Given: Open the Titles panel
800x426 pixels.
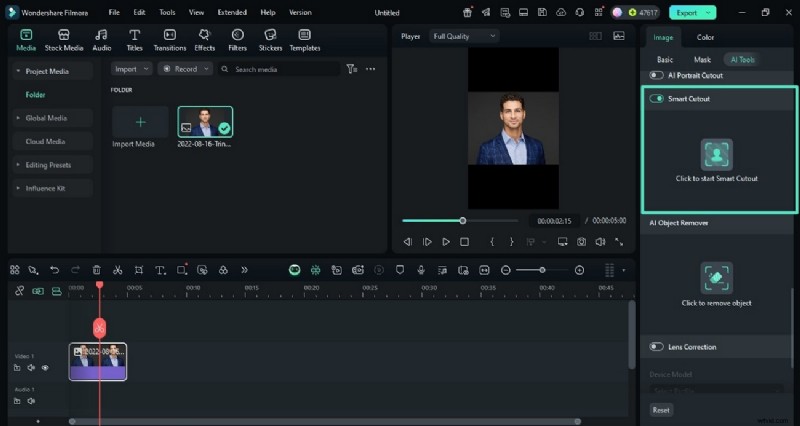Looking at the screenshot, I should click(x=134, y=40).
